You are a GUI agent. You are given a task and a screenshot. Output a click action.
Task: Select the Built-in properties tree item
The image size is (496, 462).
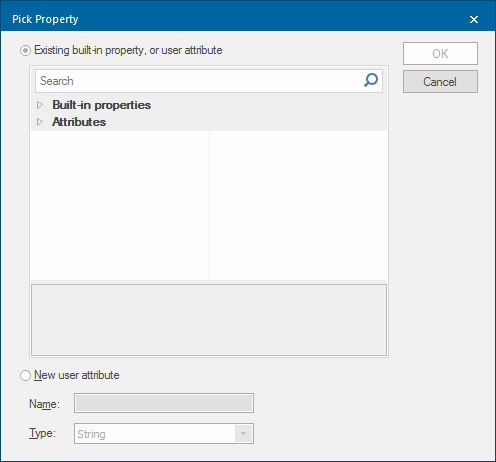pos(101,105)
